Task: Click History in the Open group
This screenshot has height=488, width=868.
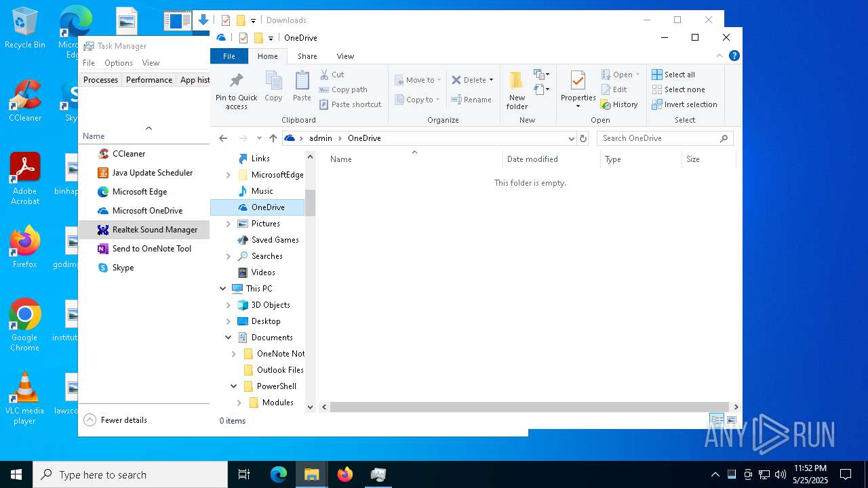Action: (x=619, y=104)
